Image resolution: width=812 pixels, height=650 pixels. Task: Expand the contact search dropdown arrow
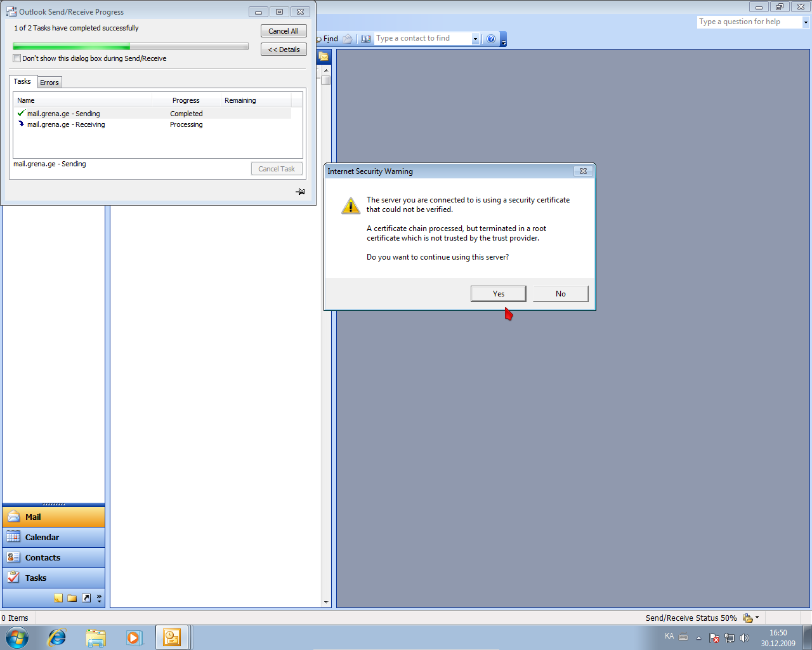(475, 39)
